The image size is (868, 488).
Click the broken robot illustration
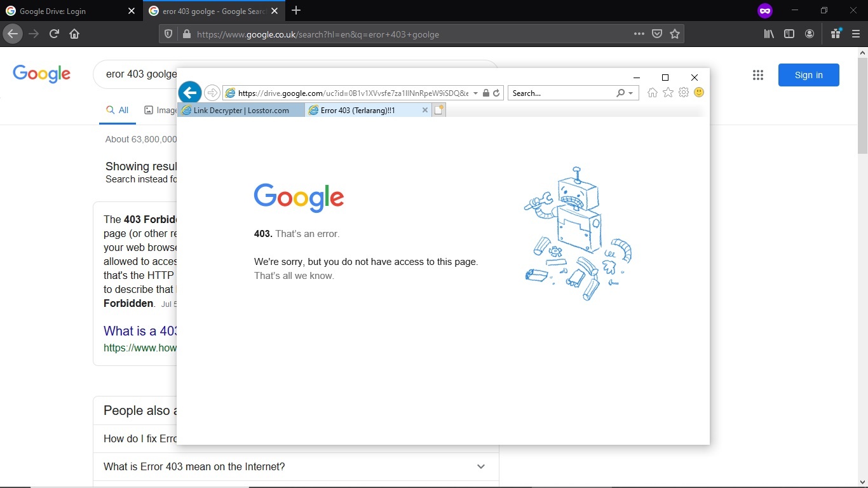point(578,233)
